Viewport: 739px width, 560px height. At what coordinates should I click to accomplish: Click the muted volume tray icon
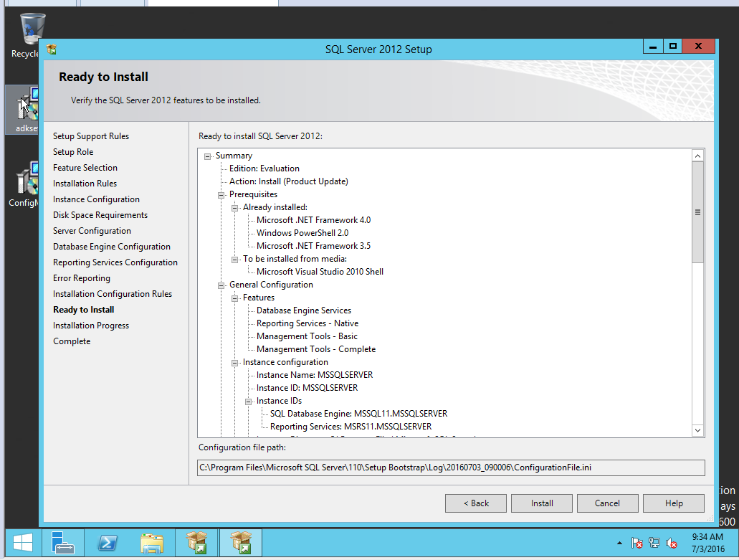pos(672,543)
